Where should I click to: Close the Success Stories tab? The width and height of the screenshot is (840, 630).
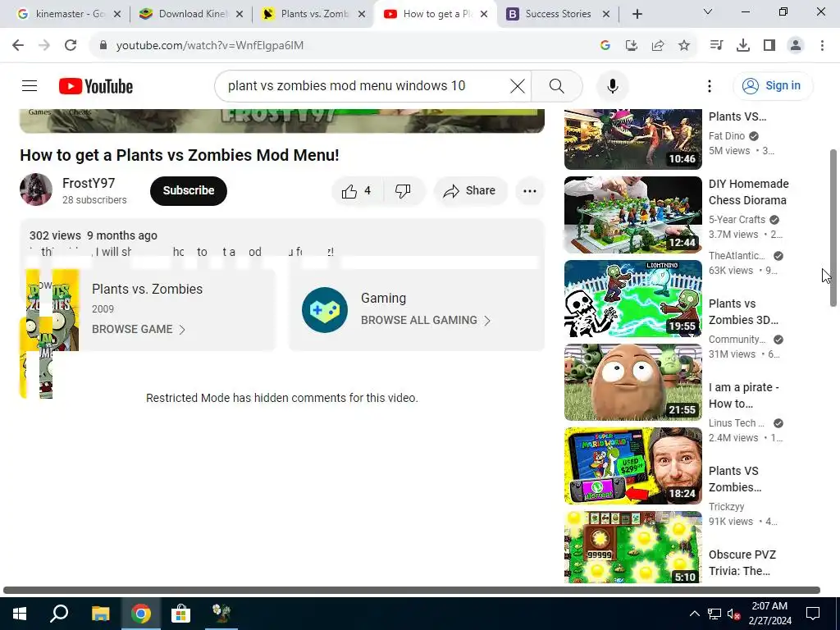[606, 14]
